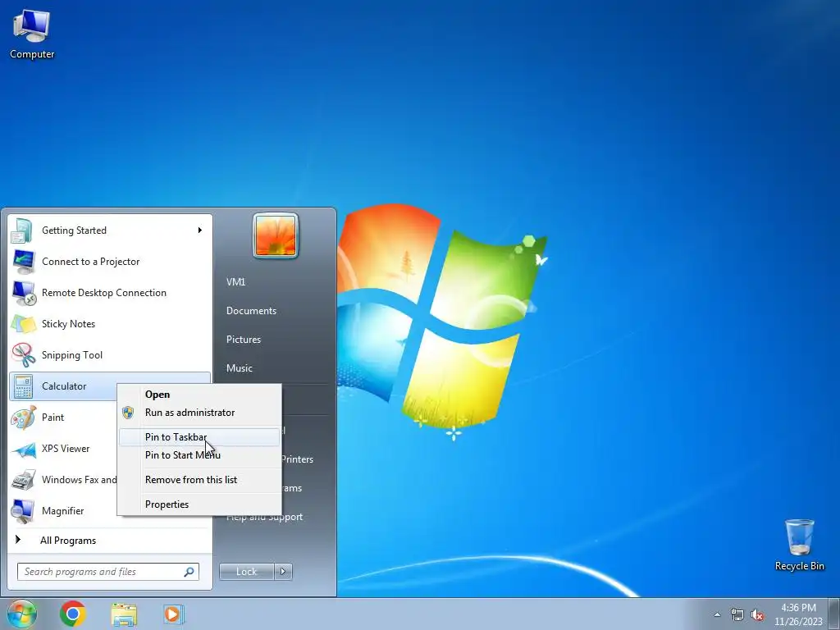The image size is (840, 630).
Task: Click the XPS Viewer label
Action: coord(66,449)
